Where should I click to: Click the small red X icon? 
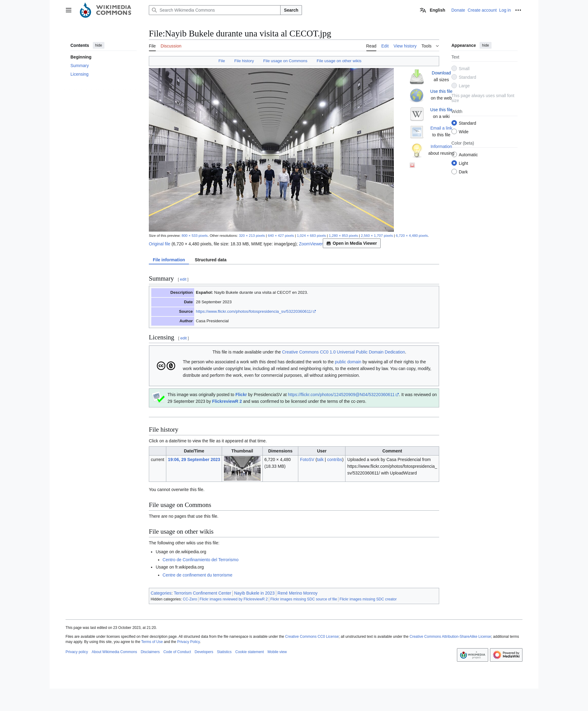[x=412, y=165]
